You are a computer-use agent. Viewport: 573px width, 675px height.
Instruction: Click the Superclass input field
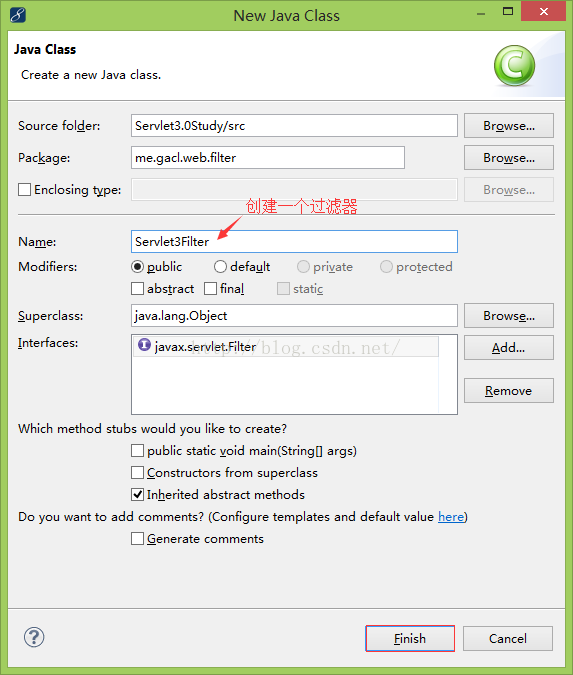click(294, 316)
